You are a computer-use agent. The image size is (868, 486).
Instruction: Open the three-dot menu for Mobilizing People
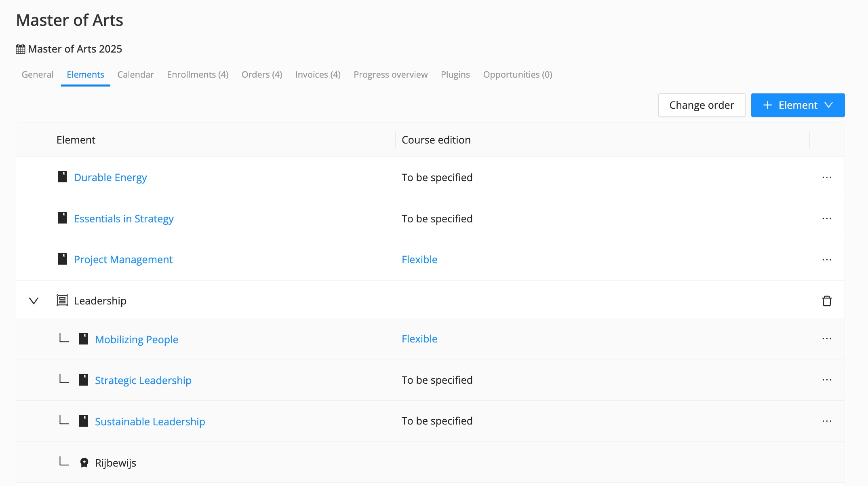coord(827,339)
